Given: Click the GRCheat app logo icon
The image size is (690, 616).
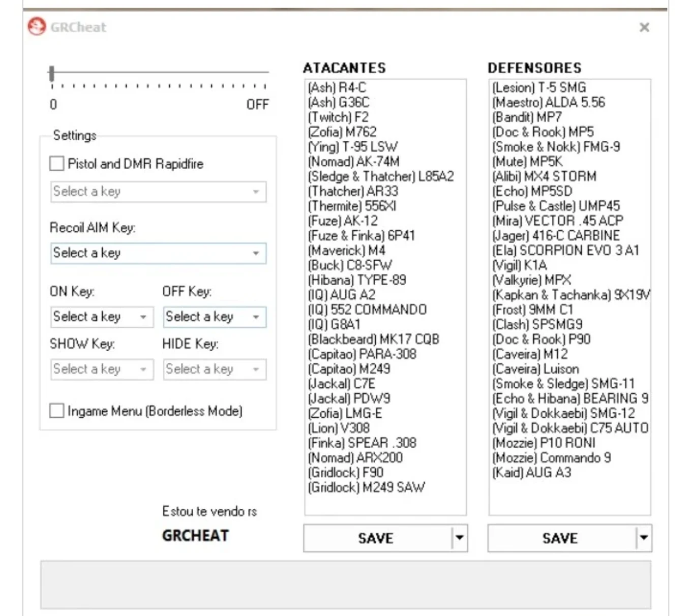Looking at the screenshot, I should (37, 26).
